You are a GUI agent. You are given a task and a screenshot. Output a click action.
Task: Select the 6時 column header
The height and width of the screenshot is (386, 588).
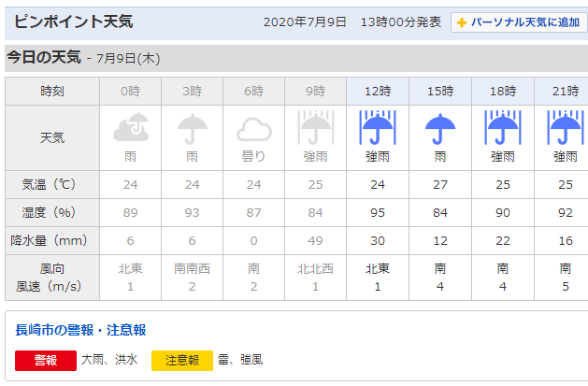pyautogui.click(x=254, y=91)
